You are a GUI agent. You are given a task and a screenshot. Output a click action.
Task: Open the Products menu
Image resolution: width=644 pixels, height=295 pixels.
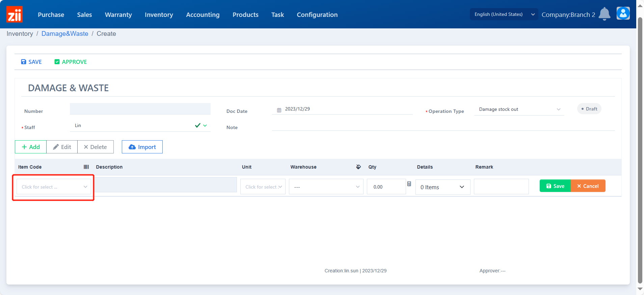pos(245,15)
